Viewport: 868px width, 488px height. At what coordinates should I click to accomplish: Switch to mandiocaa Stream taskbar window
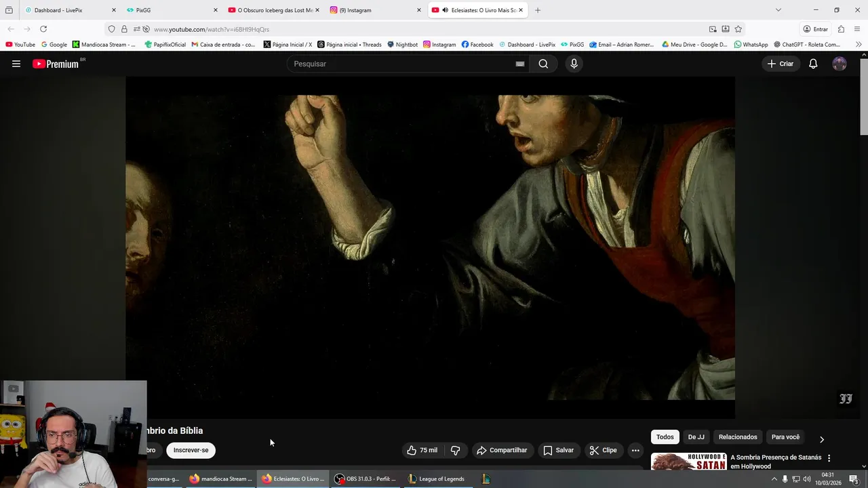tap(221, 479)
